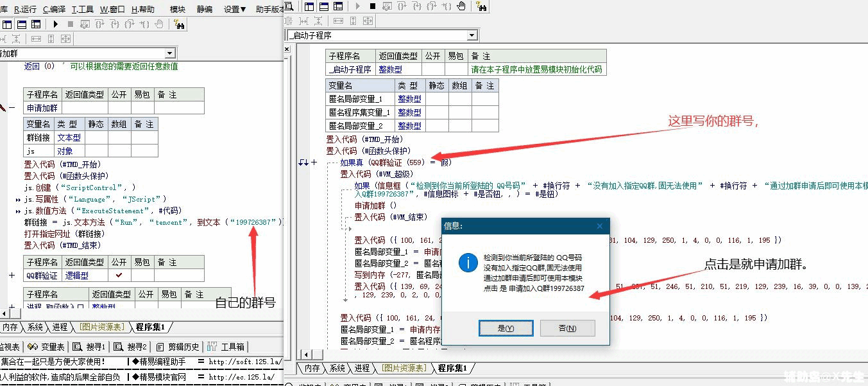
Task: Select the hand breakpoint icon in right toolbar
Action: [461, 6]
